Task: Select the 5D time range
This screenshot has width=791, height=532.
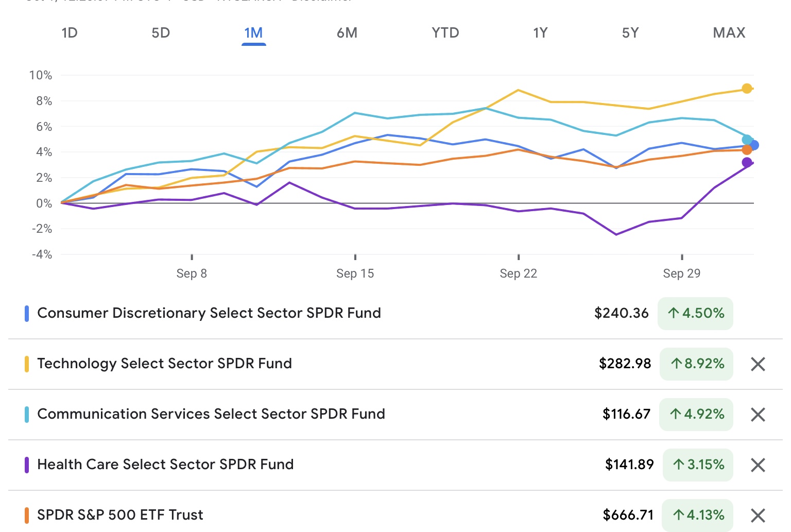Action: pyautogui.click(x=161, y=33)
